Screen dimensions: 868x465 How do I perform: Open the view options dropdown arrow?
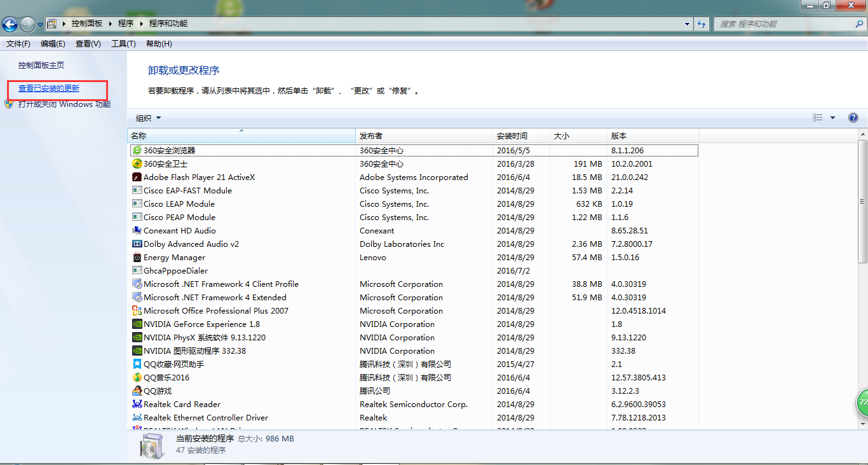point(832,118)
